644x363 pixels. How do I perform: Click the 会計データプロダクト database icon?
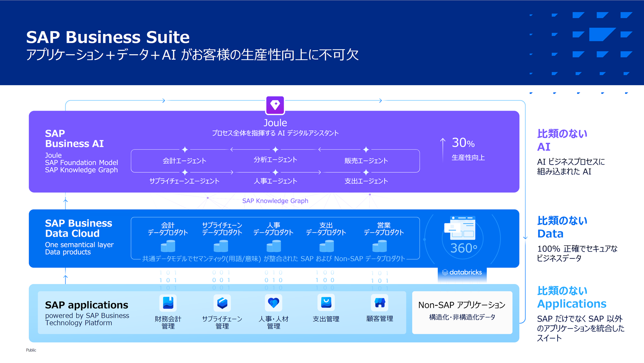click(x=168, y=246)
